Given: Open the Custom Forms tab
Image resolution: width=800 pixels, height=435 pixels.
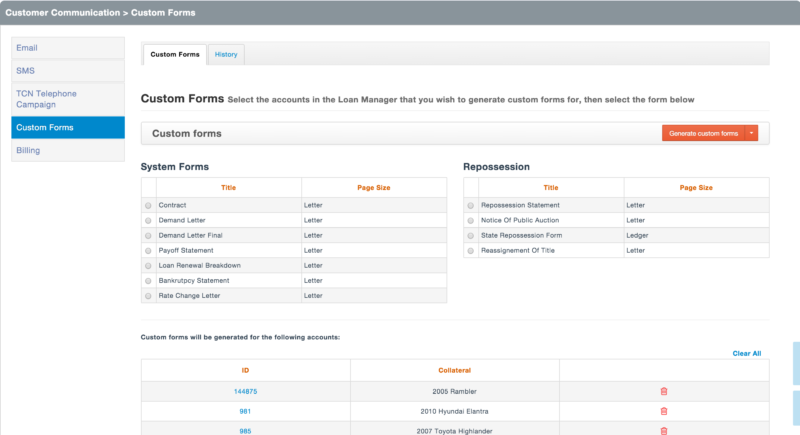Looking at the screenshot, I should pos(175,55).
